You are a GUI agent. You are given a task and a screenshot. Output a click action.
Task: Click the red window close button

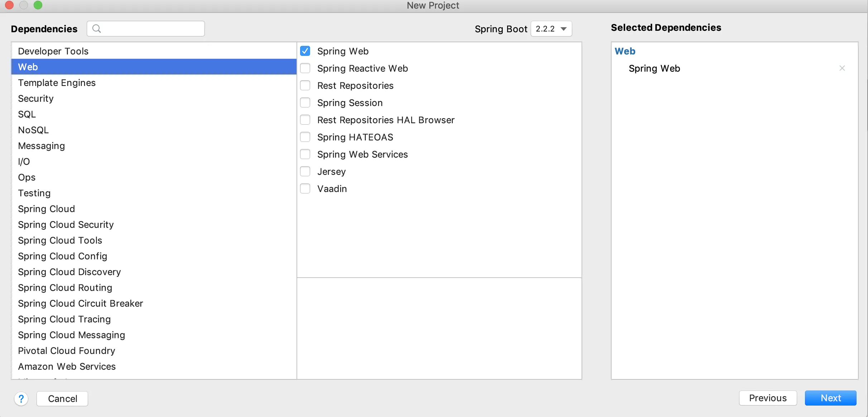pyautogui.click(x=9, y=5)
